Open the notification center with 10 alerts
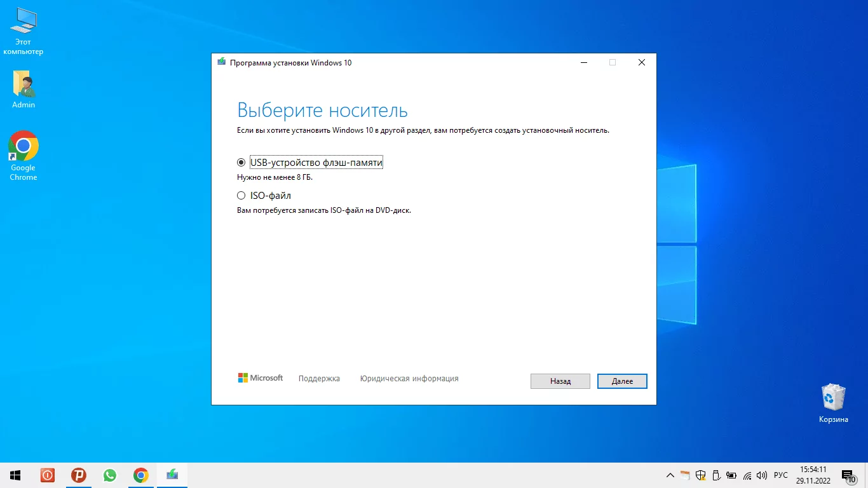This screenshot has height=488, width=868. click(848, 475)
